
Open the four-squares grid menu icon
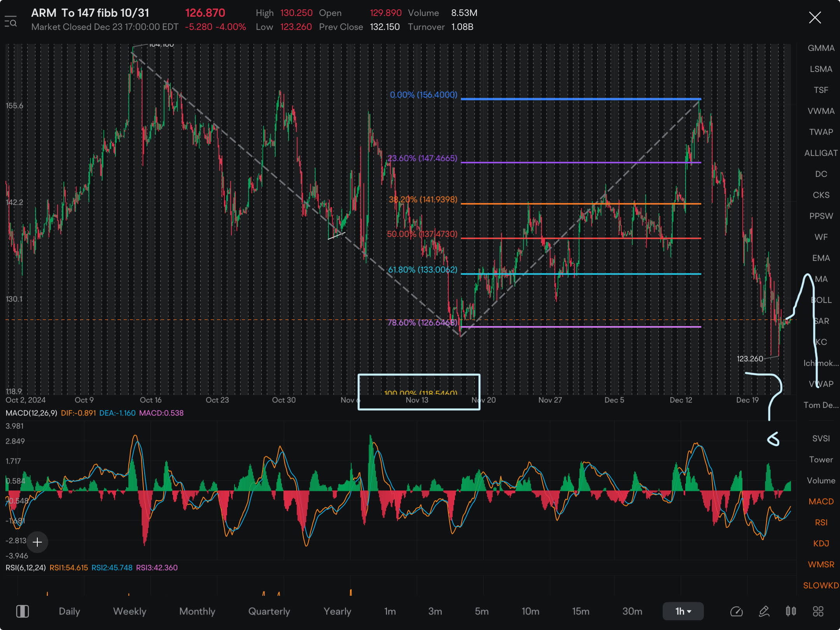818,611
